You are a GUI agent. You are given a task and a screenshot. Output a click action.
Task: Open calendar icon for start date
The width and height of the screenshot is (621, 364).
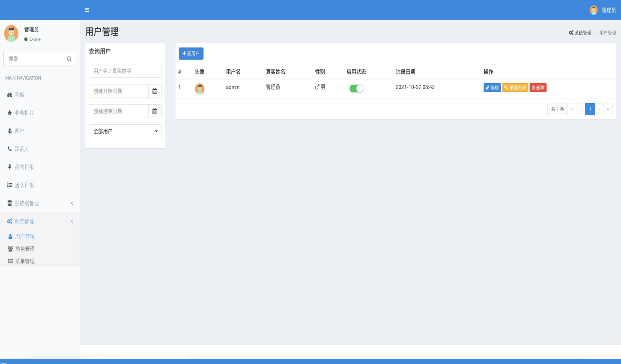pyautogui.click(x=155, y=91)
